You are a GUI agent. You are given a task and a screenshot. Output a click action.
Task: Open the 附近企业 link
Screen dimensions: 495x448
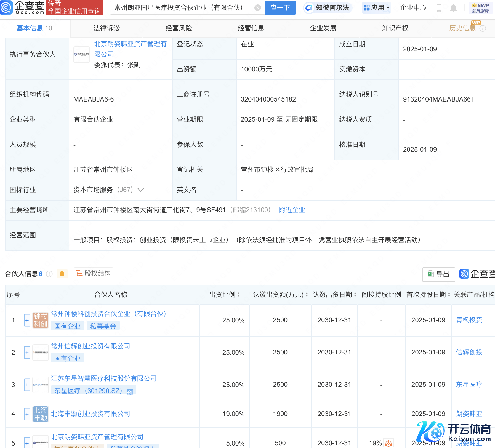(292, 210)
